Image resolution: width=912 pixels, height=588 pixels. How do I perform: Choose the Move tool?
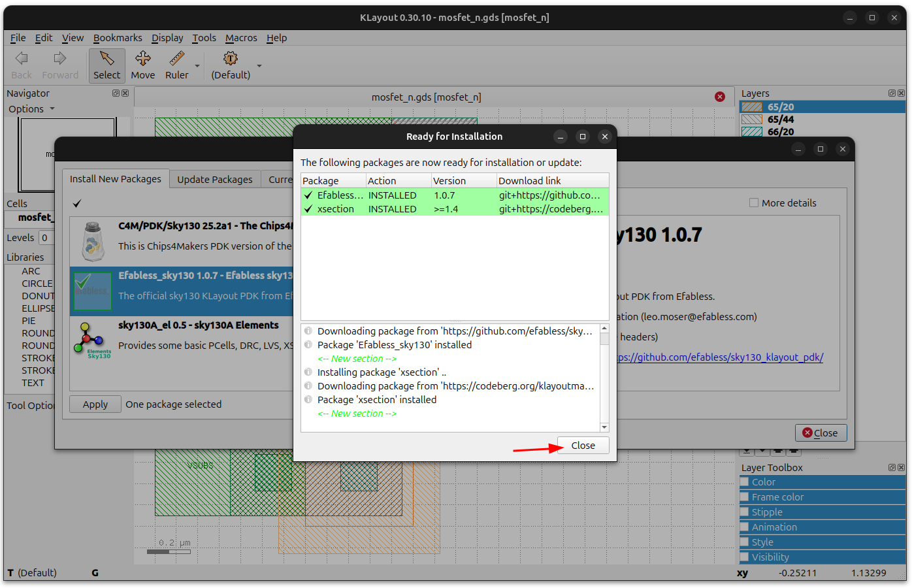tap(143, 65)
